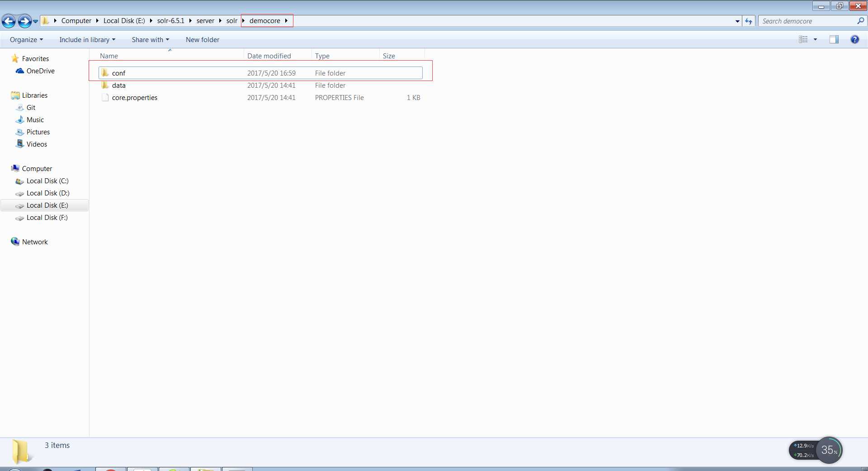This screenshot has width=868, height=471.
Task: Open the Organize menu
Action: pos(26,40)
